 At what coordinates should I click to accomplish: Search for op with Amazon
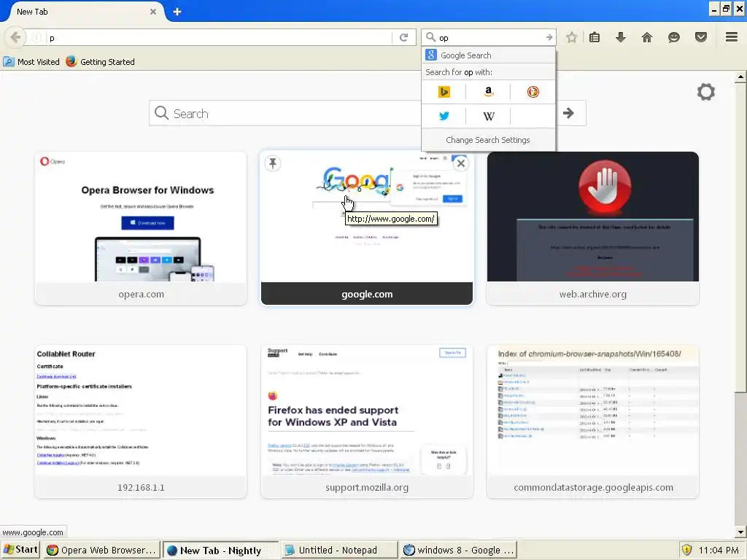point(488,91)
